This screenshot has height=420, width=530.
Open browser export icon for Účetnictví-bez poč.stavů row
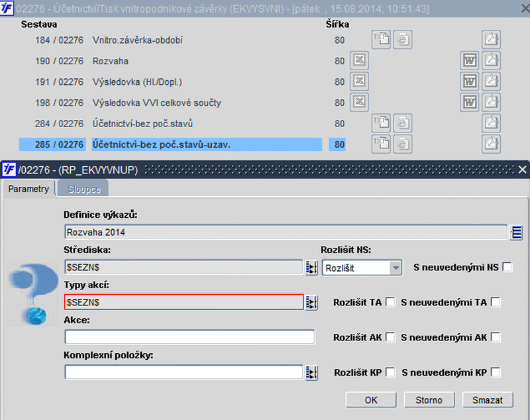point(403,123)
